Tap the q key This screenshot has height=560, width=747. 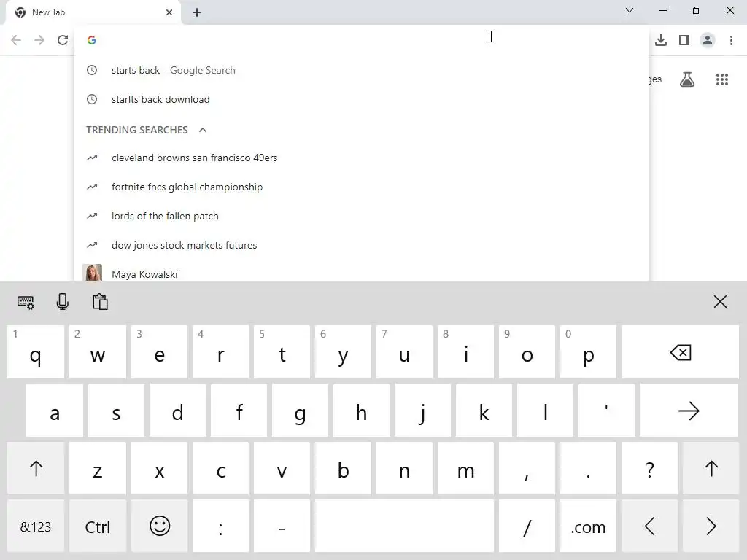click(x=36, y=352)
